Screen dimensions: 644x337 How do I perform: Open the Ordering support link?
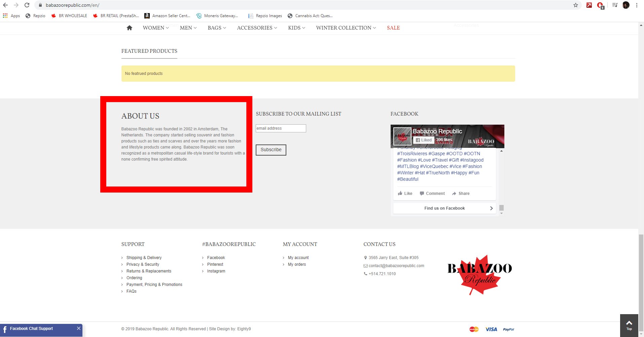134,278
